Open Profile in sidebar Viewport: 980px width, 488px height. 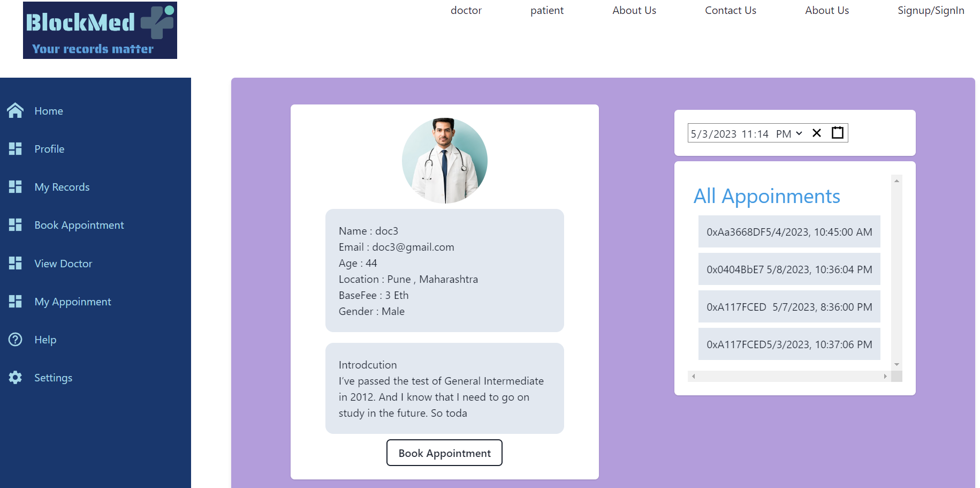click(x=49, y=149)
